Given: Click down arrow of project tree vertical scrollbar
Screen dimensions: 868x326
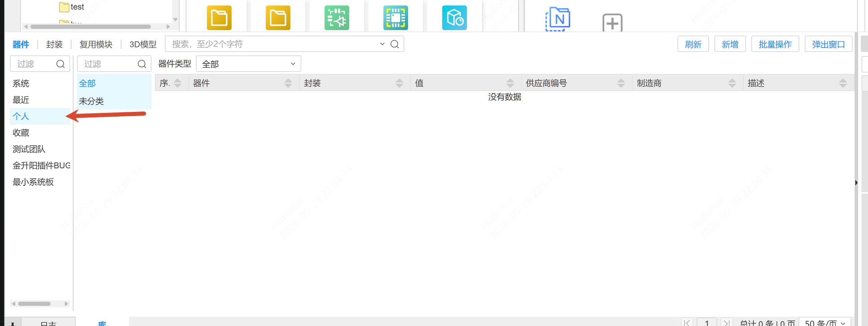Looking at the screenshot, I should (175, 19).
